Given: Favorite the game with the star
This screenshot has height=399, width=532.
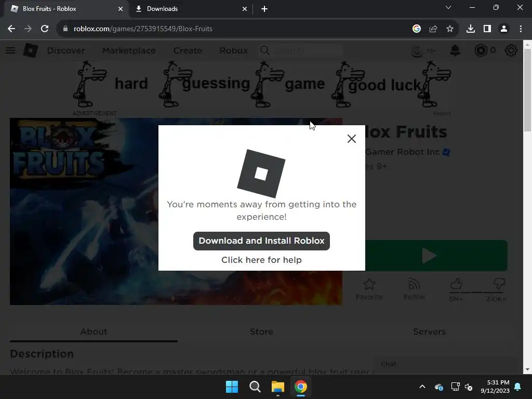Looking at the screenshot, I should pos(369,289).
